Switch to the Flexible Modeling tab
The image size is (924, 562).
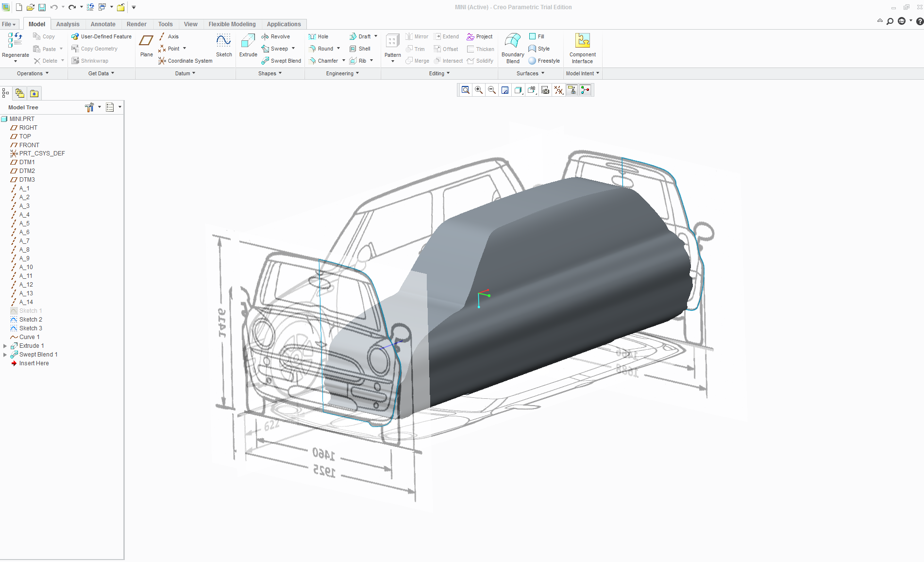point(232,24)
